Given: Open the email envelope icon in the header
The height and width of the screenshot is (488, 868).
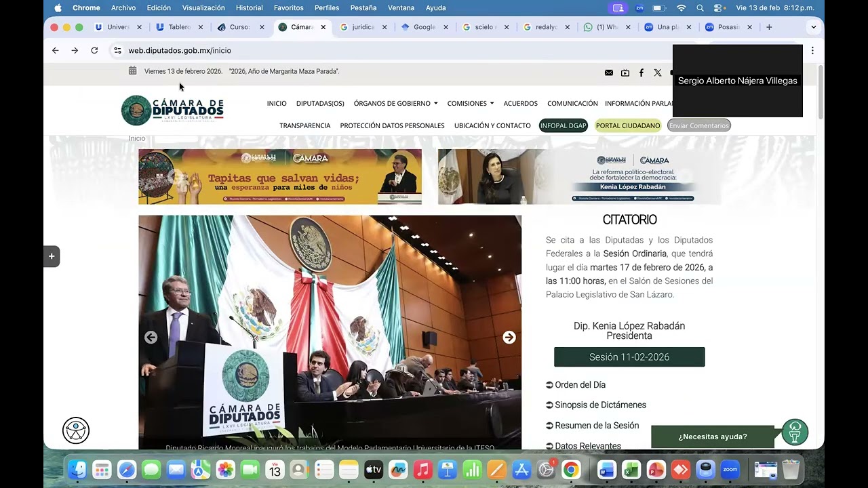Looking at the screenshot, I should [609, 73].
